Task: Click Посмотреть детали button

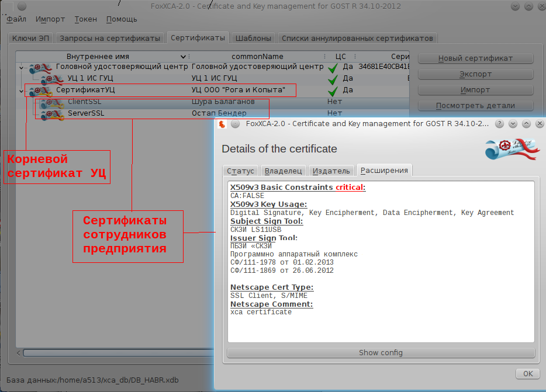Action: coord(475,106)
